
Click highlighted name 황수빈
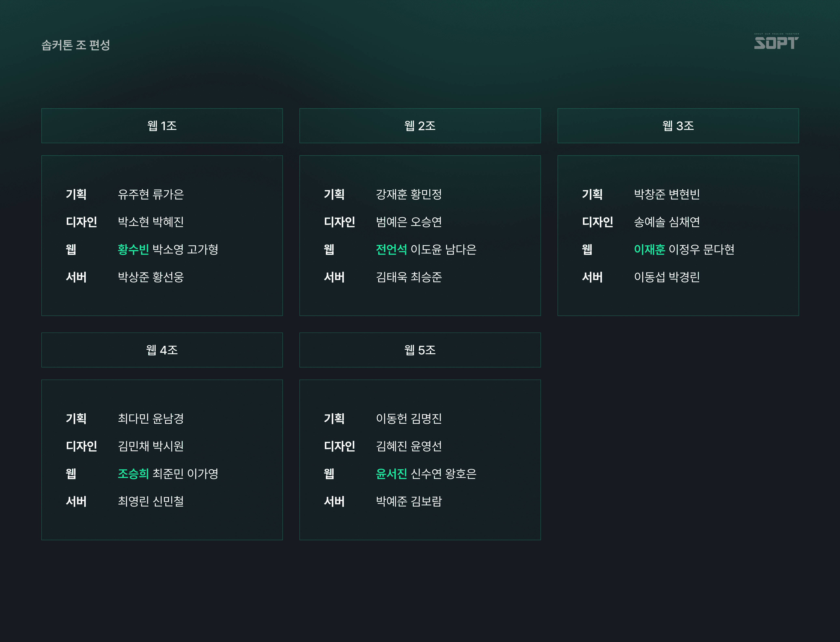tap(133, 250)
